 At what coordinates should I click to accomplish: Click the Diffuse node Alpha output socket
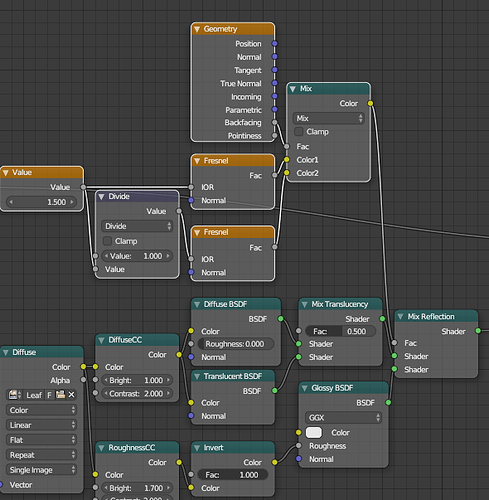[x=83, y=380]
